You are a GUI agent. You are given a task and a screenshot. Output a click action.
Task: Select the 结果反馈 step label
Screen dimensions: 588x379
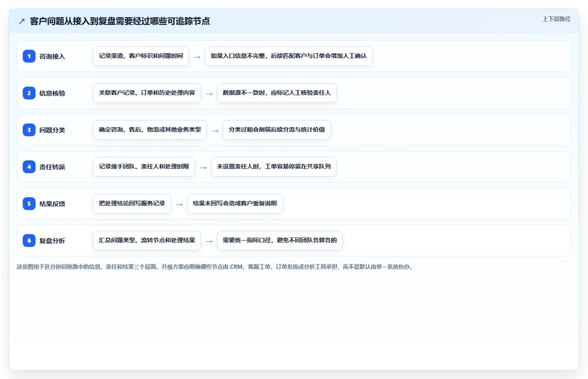pyautogui.click(x=52, y=204)
